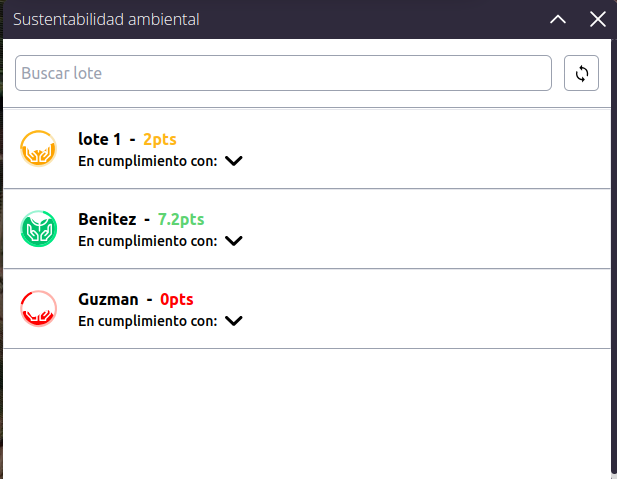
Task: Click the 2pts score of lote 1
Action: [x=160, y=140]
